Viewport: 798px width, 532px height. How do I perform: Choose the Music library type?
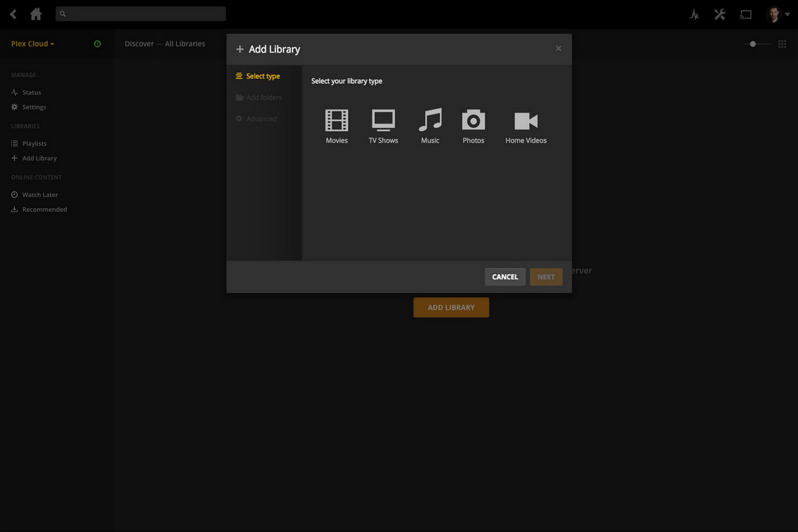430,126
